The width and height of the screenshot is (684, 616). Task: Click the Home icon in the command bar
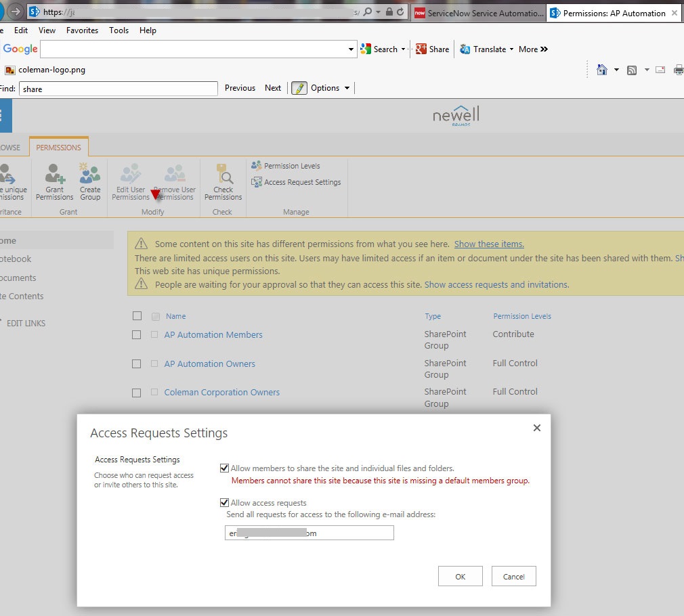click(602, 70)
